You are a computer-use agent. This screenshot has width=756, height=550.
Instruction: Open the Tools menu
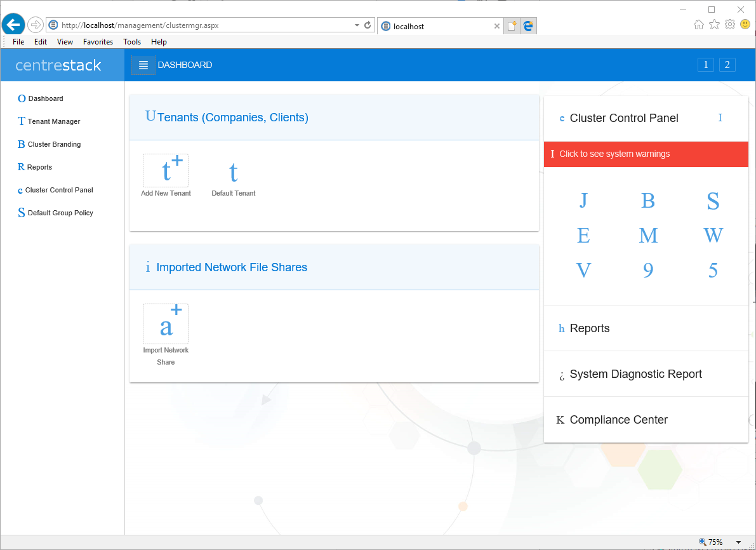coord(132,42)
